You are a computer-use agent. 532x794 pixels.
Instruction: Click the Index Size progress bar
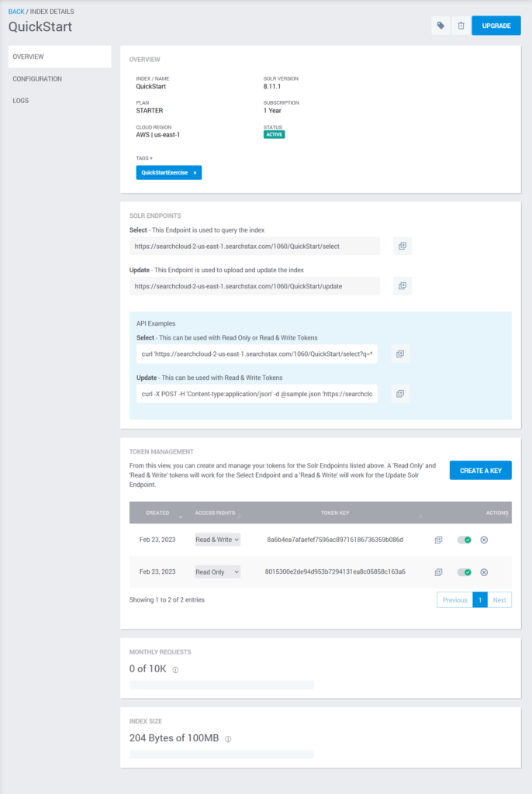[222, 754]
